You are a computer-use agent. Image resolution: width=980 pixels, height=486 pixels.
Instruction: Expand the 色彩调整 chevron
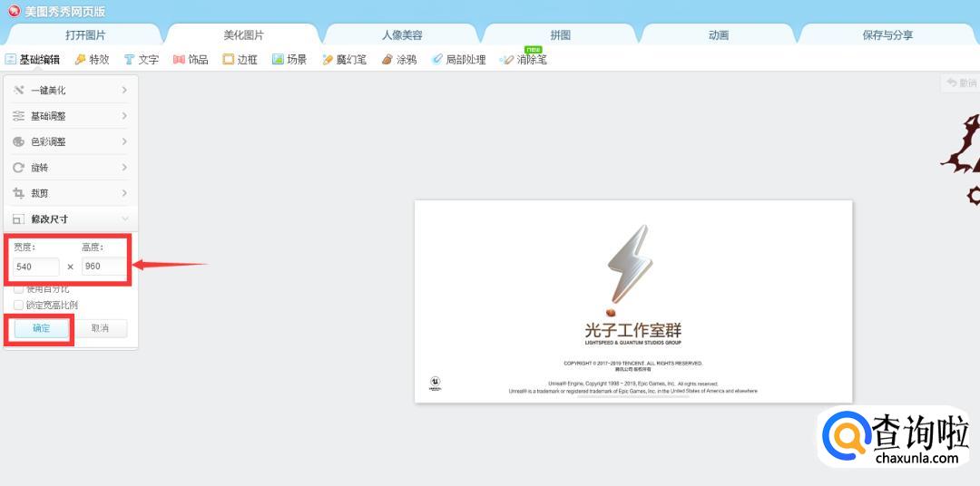click(124, 141)
